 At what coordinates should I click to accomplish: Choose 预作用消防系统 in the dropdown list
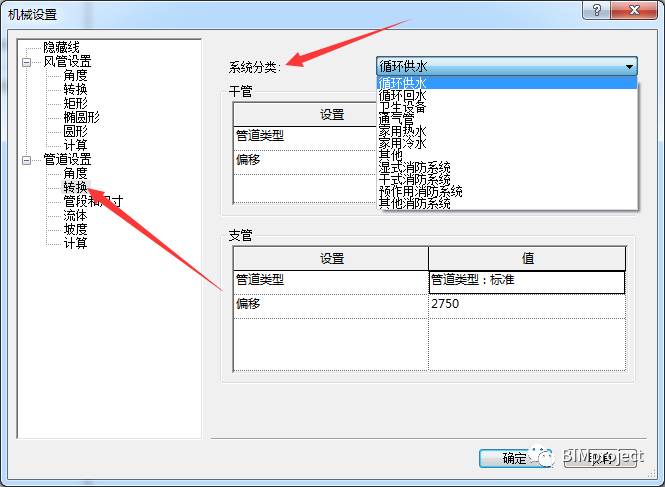pyautogui.click(x=507, y=191)
